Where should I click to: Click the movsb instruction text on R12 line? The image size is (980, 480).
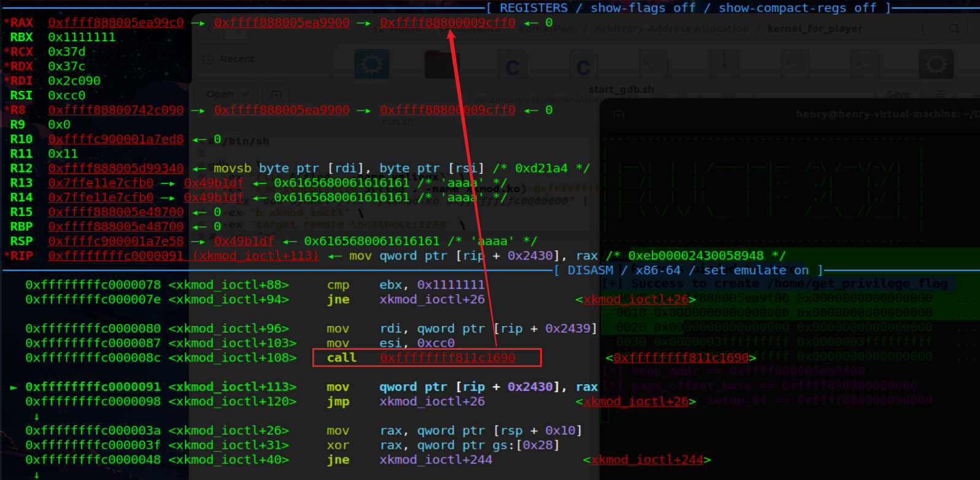349,168
